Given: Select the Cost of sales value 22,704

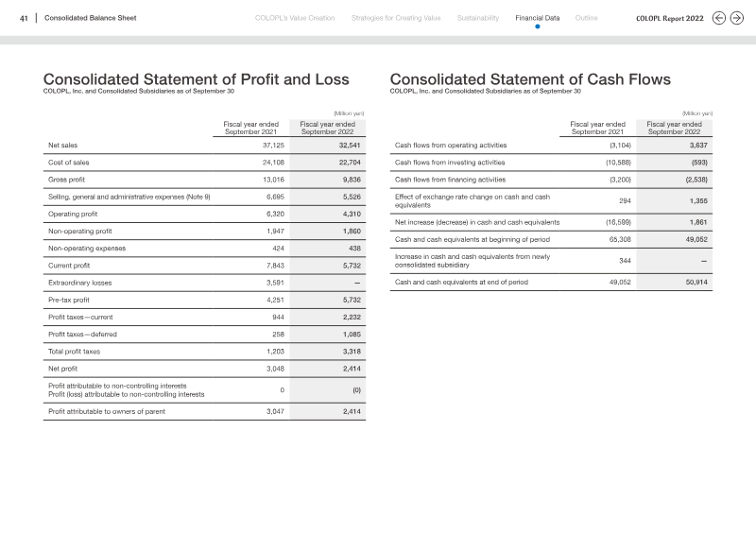Looking at the screenshot, I should coord(350,163).
